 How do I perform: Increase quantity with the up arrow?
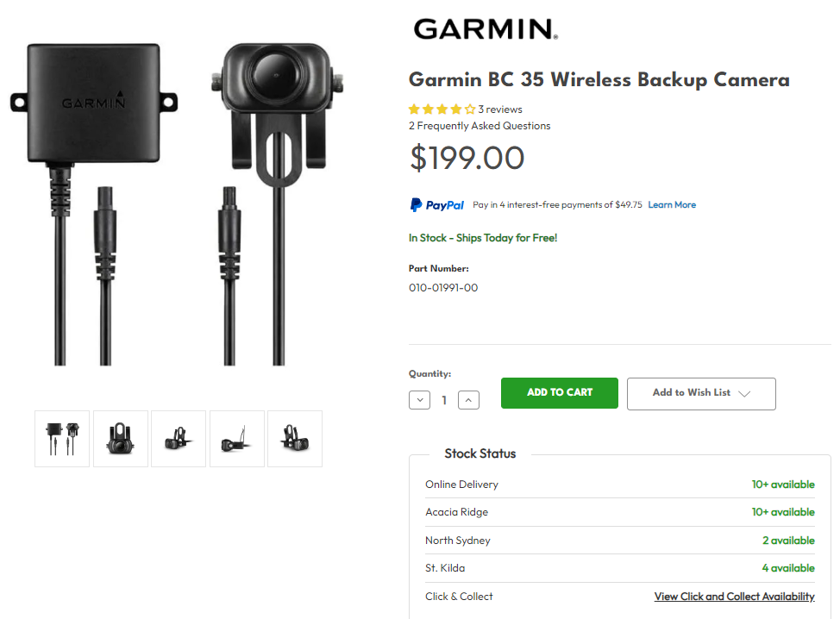[x=468, y=399]
